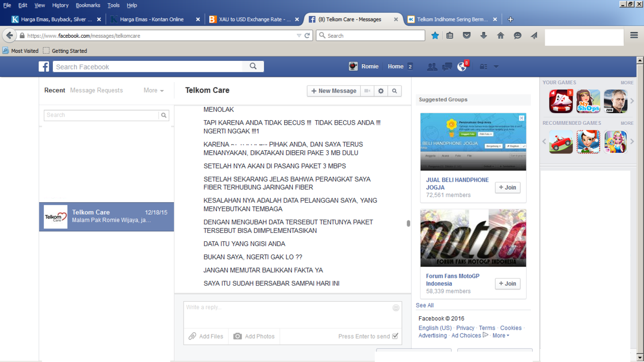
Task: Open the Forum Fans MotoGP group thumbnail
Action: pos(473,238)
